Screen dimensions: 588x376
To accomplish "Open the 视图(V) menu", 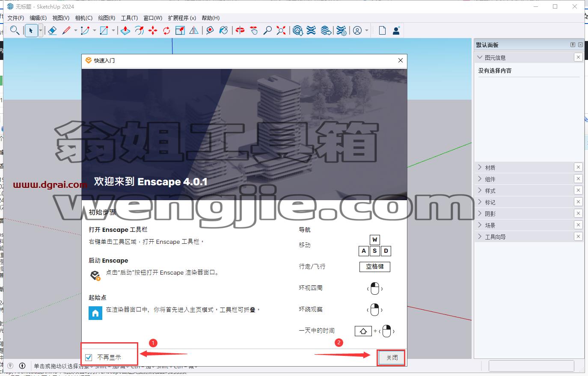I will [61, 18].
